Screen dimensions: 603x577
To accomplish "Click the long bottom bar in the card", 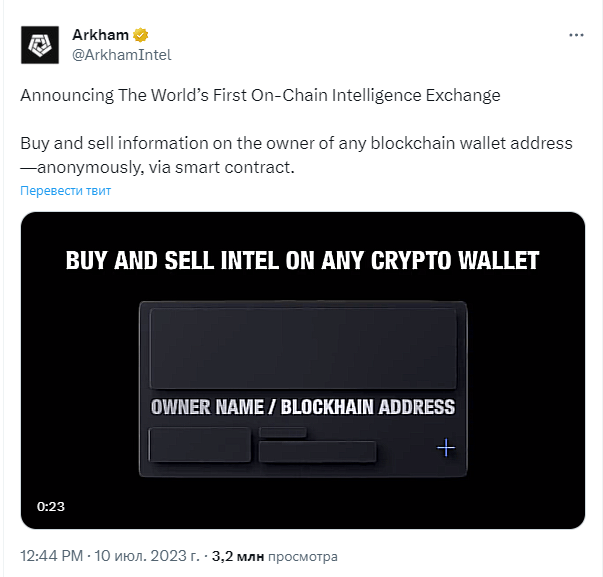I will 318,452.
